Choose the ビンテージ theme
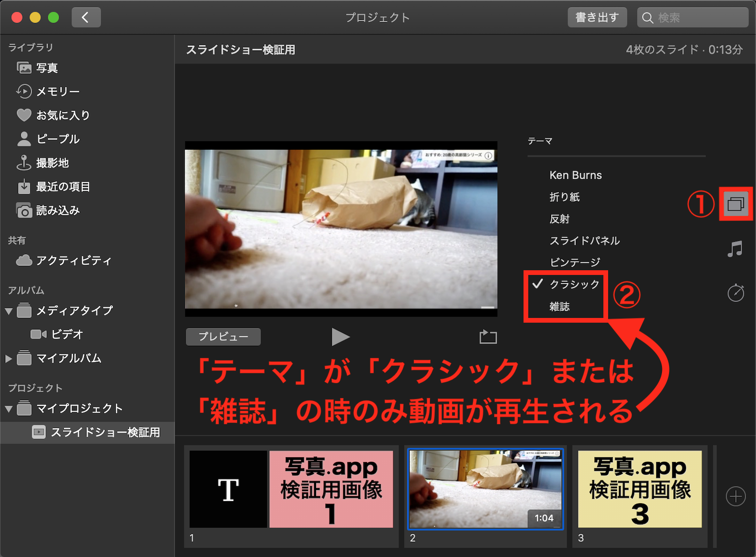 coord(575,263)
